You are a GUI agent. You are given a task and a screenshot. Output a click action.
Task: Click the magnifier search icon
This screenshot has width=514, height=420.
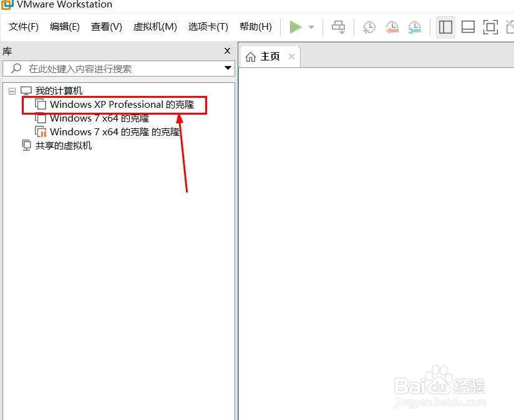[x=16, y=68]
